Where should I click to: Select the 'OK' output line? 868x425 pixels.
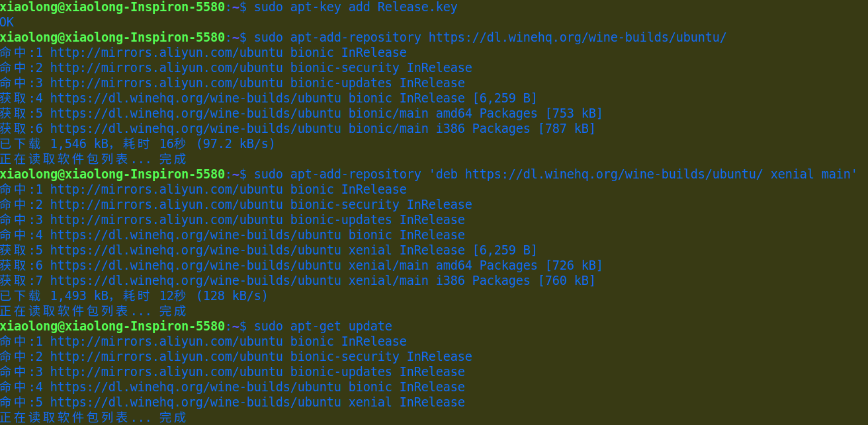7,22
